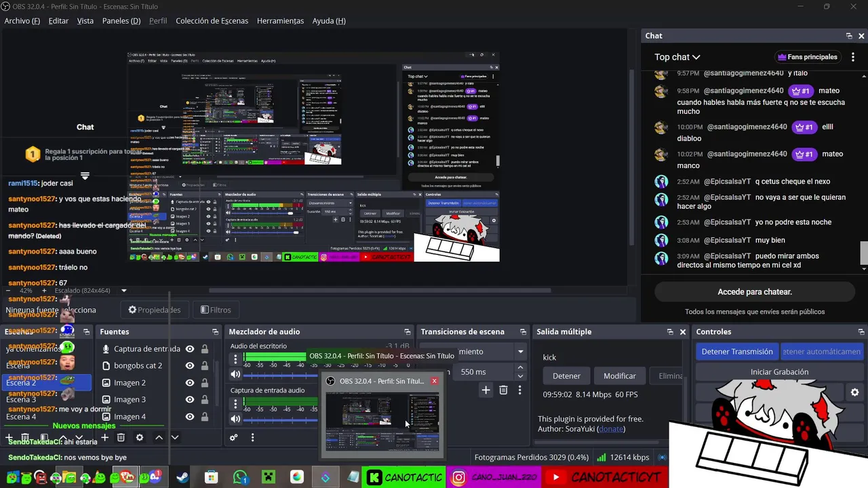Open the Herramientas menu

click(280, 21)
